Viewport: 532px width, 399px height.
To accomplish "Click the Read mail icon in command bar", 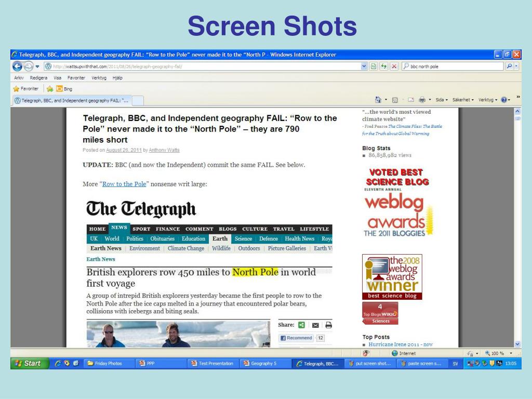I will point(411,100).
